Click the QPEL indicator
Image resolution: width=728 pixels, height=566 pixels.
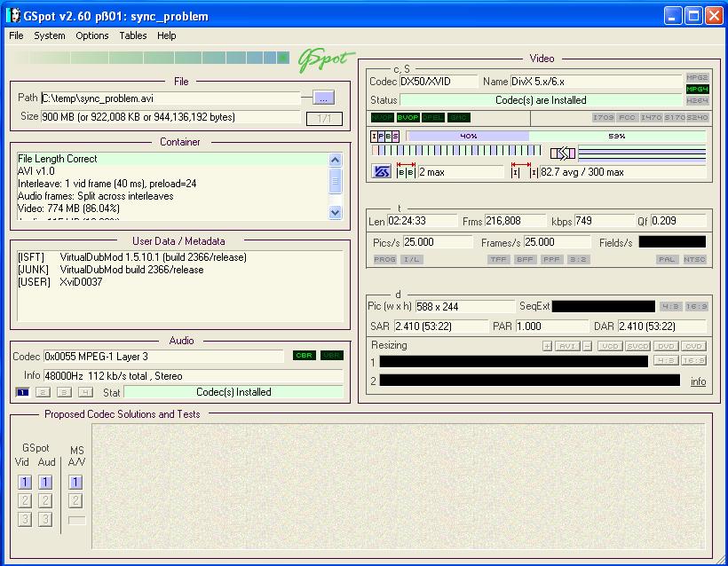(x=433, y=117)
